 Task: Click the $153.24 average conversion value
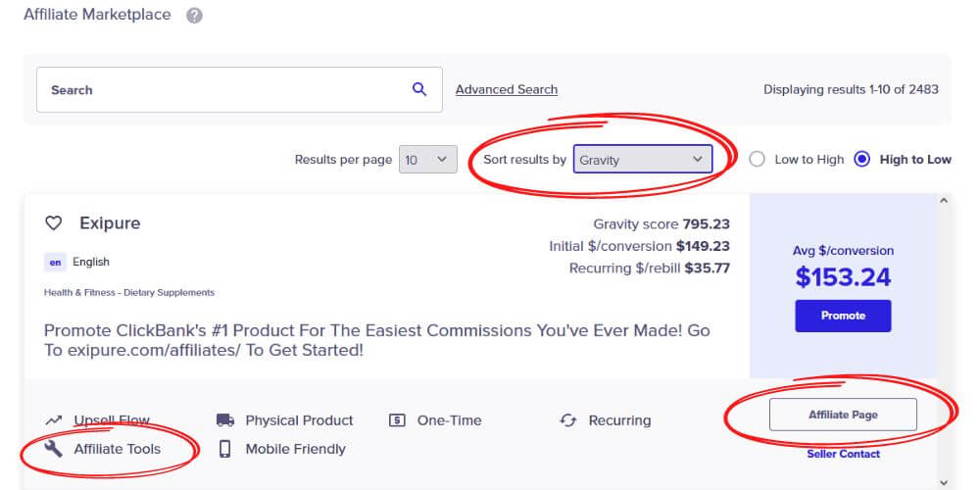click(x=843, y=277)
